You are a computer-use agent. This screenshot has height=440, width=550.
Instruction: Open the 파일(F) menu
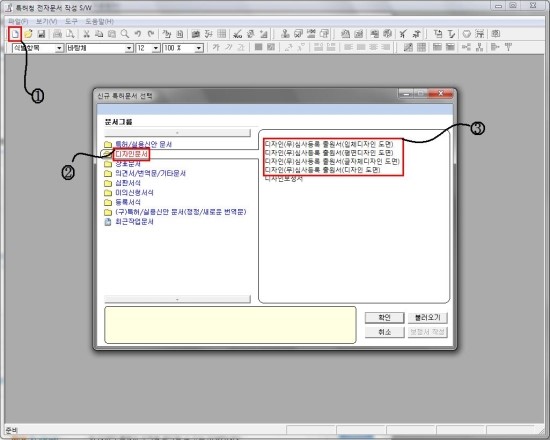coord(18,21)
